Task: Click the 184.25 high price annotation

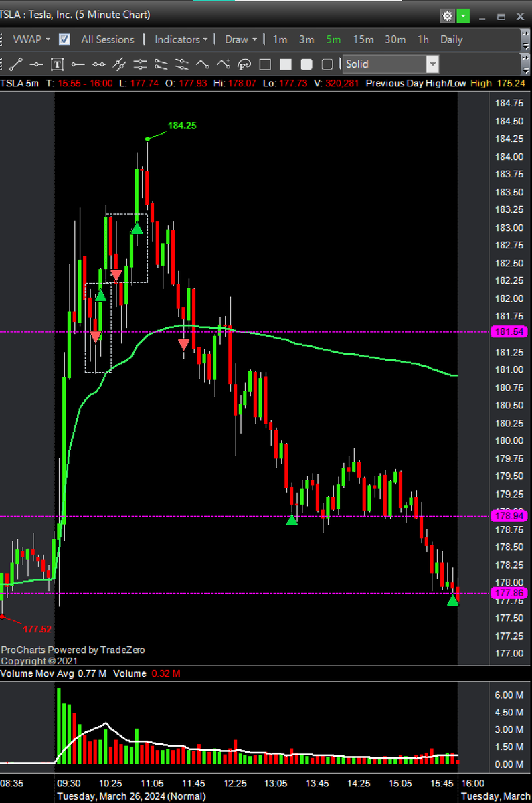Action: click(182, 125)
